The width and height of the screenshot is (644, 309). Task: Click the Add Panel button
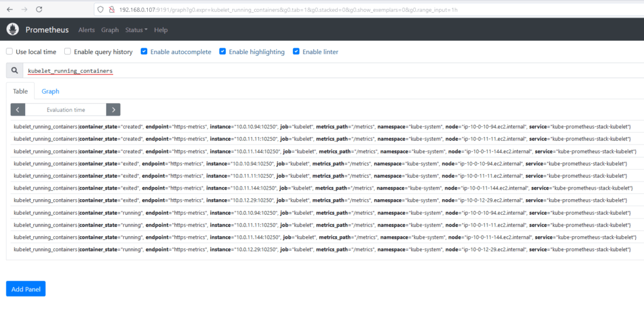point(26,289)
